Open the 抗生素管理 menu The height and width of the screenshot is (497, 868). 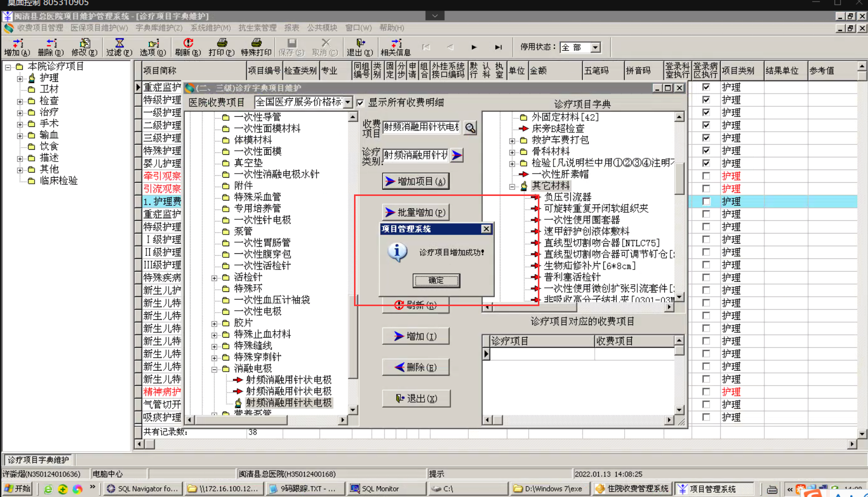pos(258,28)
